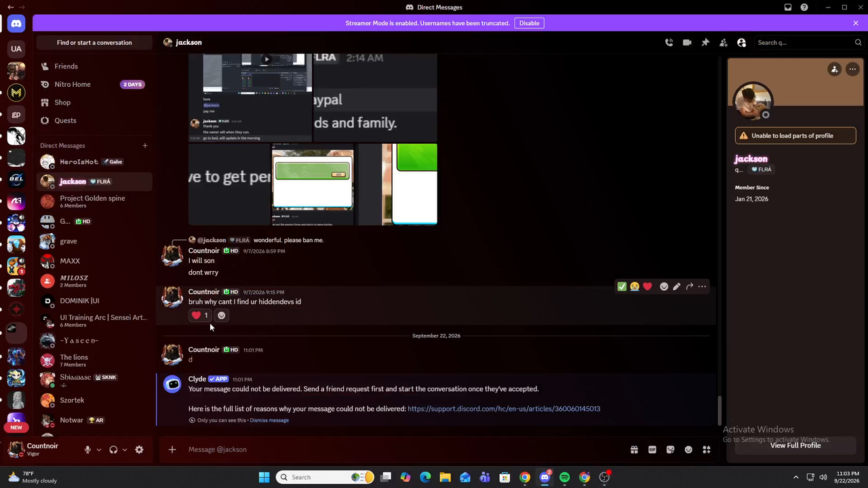Open the Apps launcher in message bar
Image resolution: width=868 pixels, height=488 pixels.
pos(707,449)
